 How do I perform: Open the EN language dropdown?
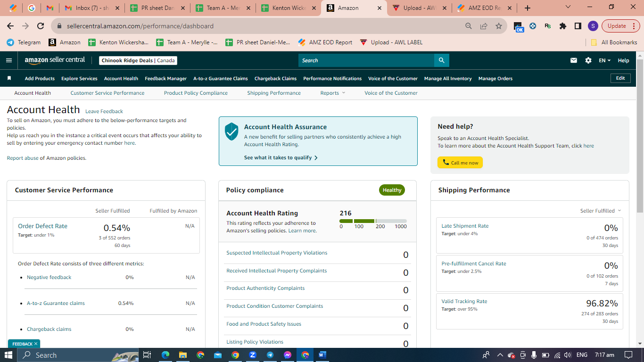(604, 60)
